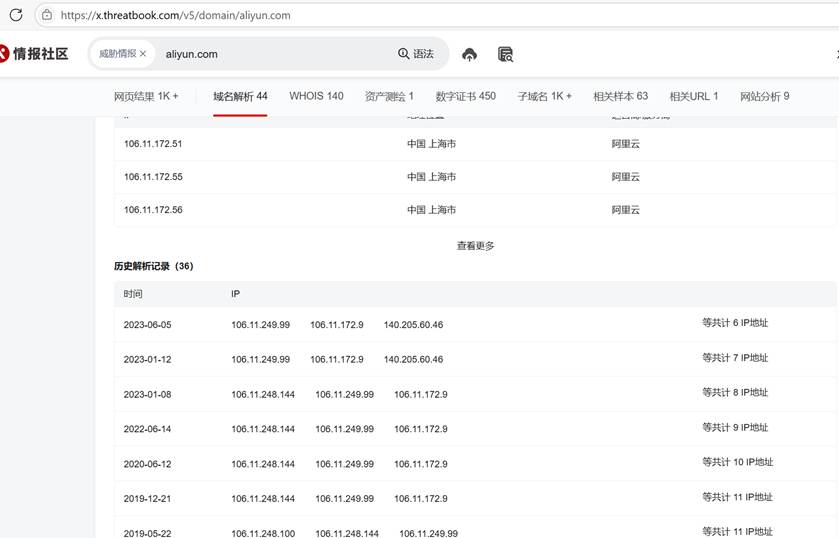Image resolution: width=839 pixels, height=538 pixels.
Task: Open the WHOIS 140 tab
Action: [316, 96]
